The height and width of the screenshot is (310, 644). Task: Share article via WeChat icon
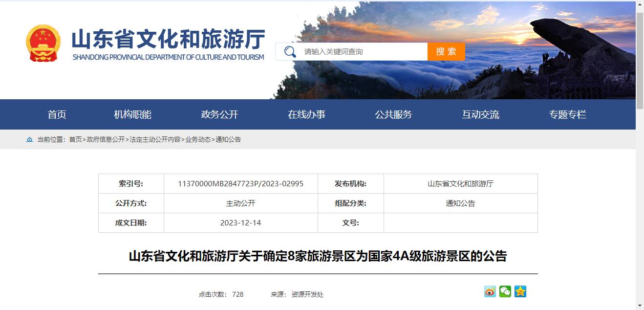pyautogui.click(x=505, y=291)
